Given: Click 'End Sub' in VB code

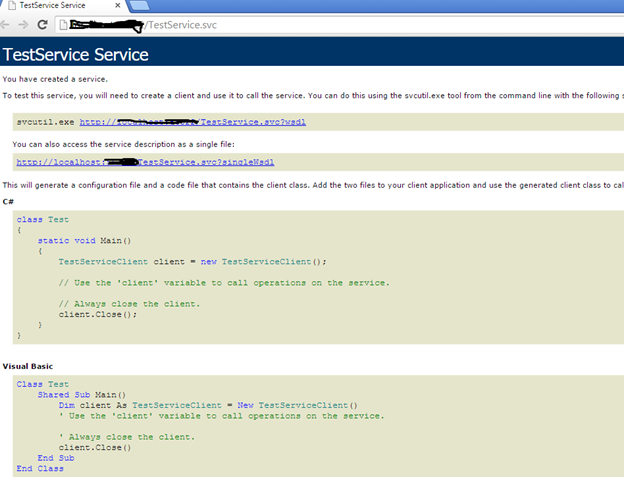Looking at the screenshot, I should (x=56, y=458).
